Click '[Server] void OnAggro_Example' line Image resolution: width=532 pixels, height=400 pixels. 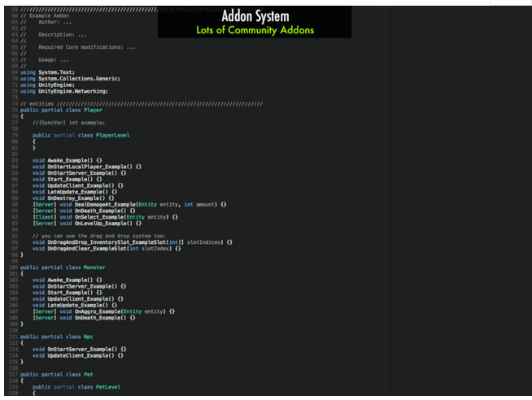(x=103, y=311)
